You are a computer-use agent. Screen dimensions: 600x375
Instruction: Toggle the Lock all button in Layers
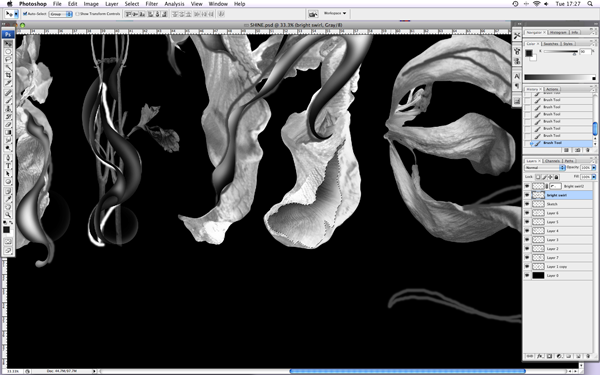pyautogui.click(x=556, y=177)
